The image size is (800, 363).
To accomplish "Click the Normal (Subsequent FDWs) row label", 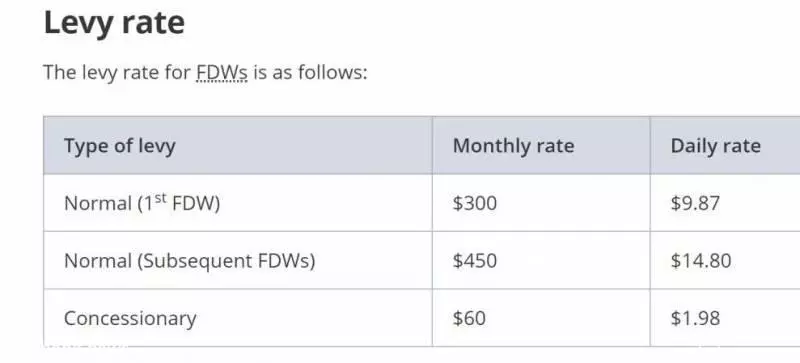I will (190, 261).
